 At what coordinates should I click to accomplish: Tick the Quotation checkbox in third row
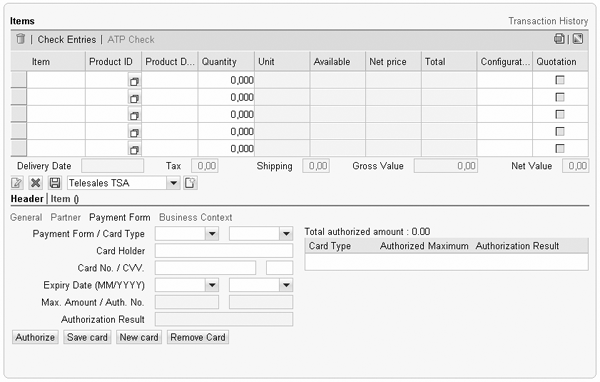click(560, 114)
